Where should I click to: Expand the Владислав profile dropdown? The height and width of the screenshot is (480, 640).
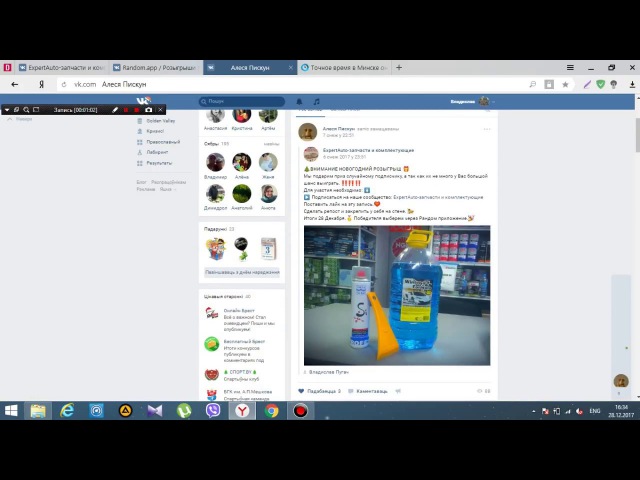pos(473,101)
